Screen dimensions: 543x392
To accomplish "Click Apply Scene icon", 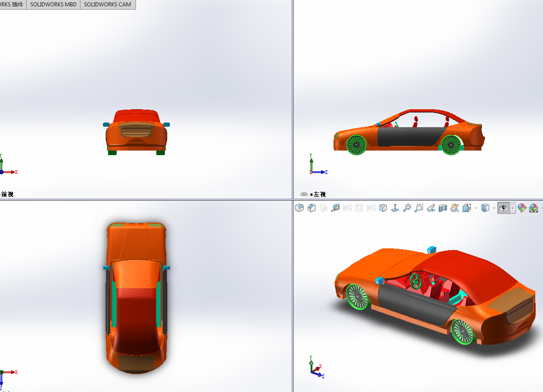I will coord(534,207).
